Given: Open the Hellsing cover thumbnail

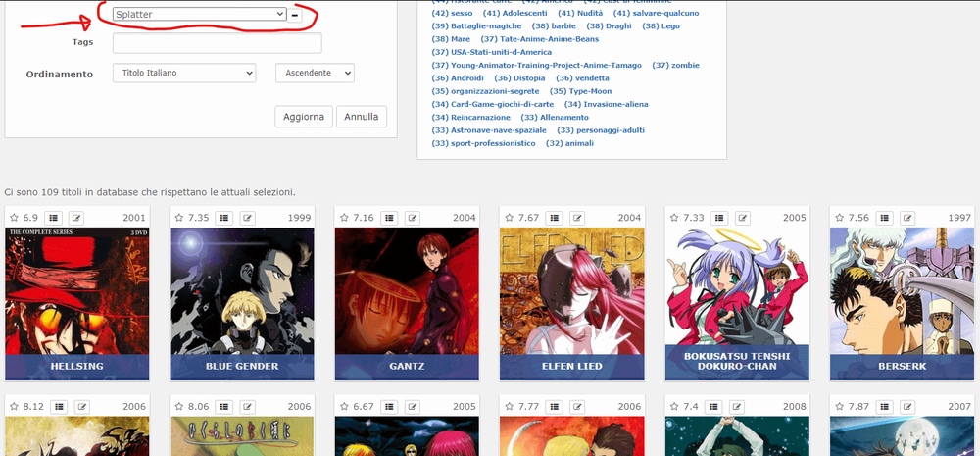Looking at the screenshot, I should [x=76, y=304].
